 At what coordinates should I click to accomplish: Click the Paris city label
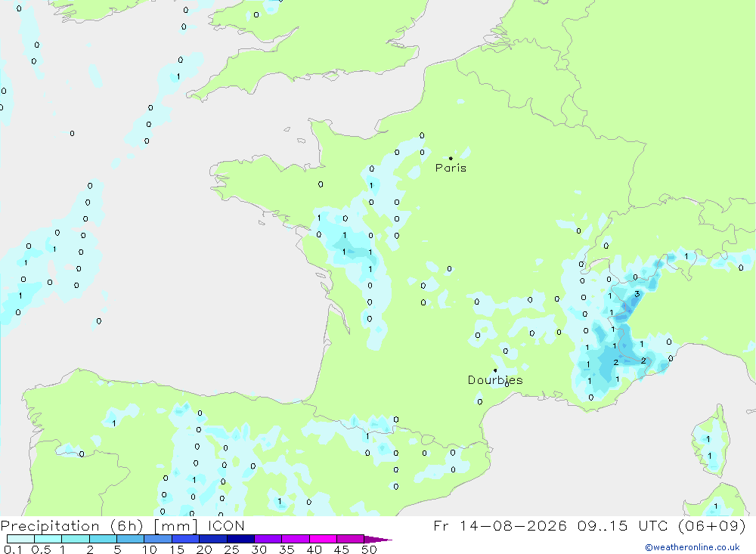coord(451,168)
